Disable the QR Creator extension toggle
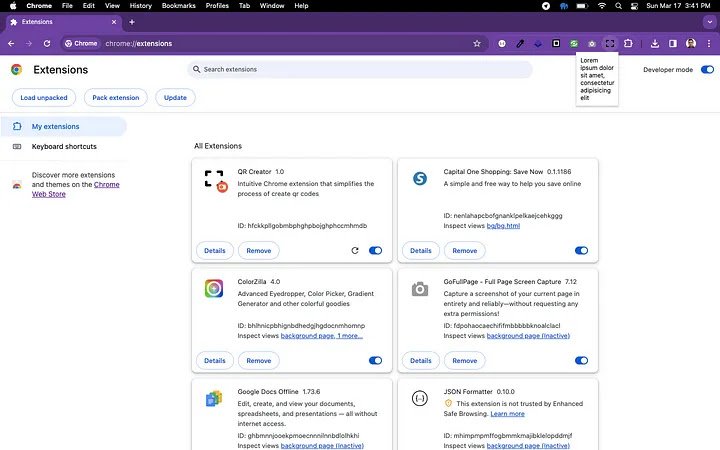Screen dimensions: 720x450 [x=376, y=251]
